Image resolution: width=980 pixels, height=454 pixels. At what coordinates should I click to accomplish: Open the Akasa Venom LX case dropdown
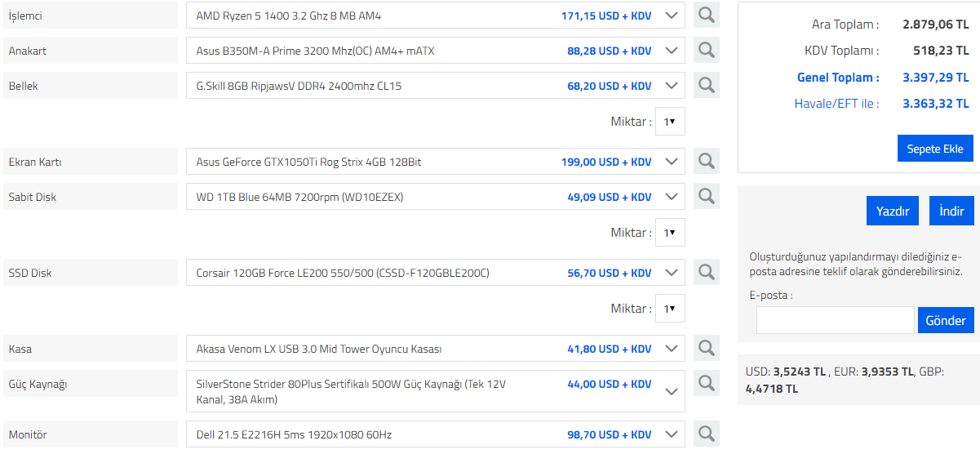(x=436, y=349)
